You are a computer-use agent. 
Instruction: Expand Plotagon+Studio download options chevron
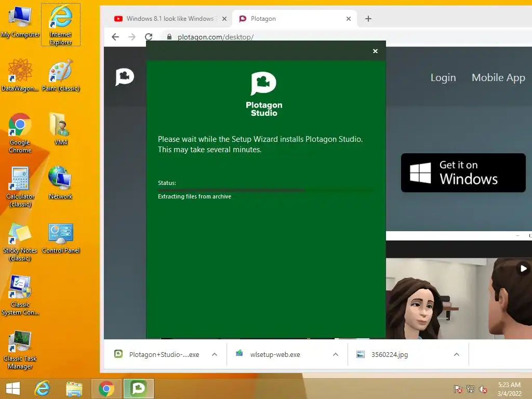coord(215,354)
